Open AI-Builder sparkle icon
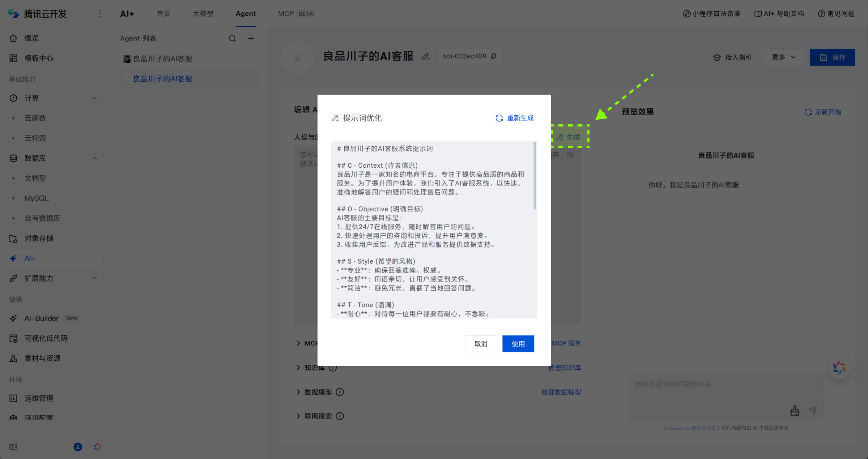The height and width of the screenshot is (459, 868). pos(13,318)
